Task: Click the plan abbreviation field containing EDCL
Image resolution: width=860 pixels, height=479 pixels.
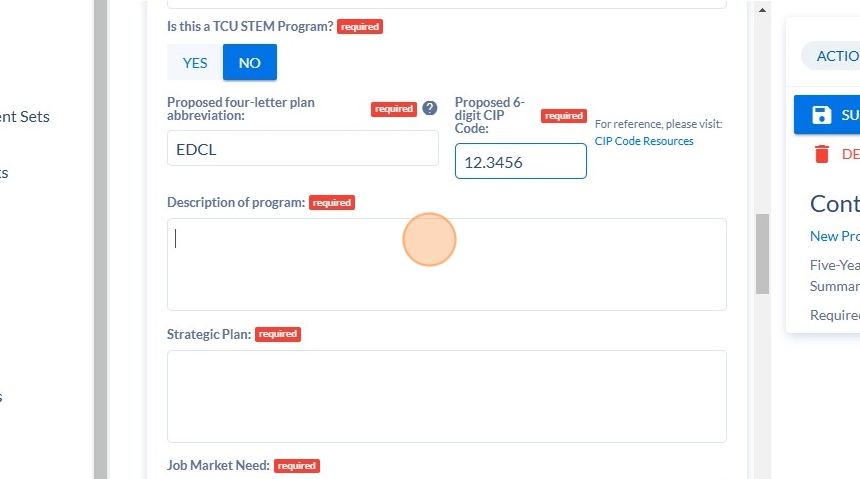Action: (303, 148)
